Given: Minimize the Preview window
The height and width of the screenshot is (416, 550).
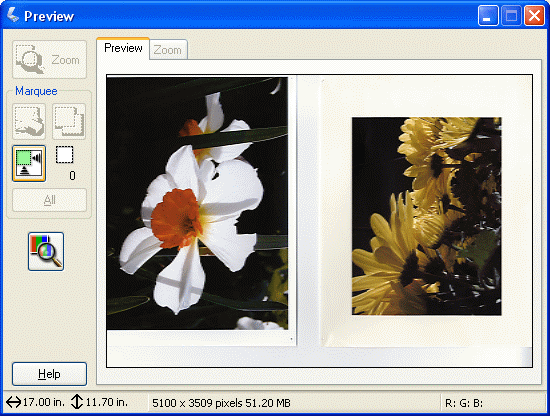Looking at the screenshot, I should click(x=488, y=16).
